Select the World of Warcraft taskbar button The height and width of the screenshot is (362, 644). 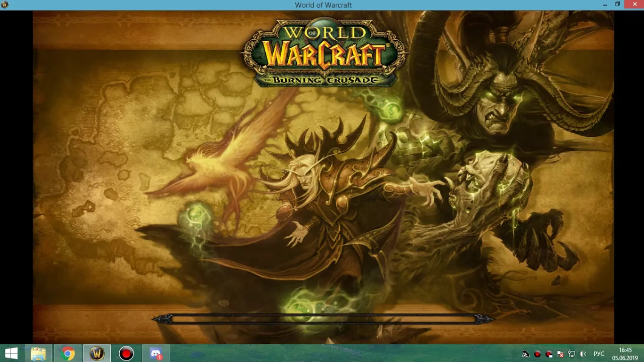pyautogui.click(x=97, y=353)
